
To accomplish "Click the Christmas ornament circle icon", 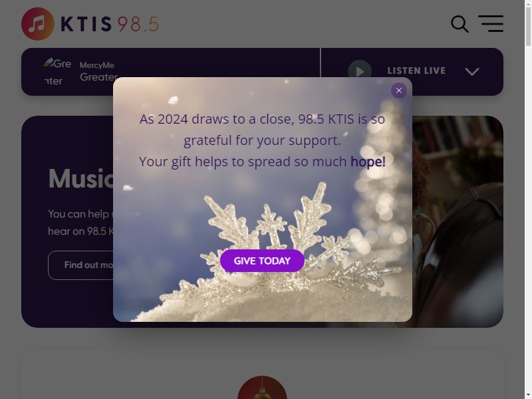I will (x=262, y=388).
